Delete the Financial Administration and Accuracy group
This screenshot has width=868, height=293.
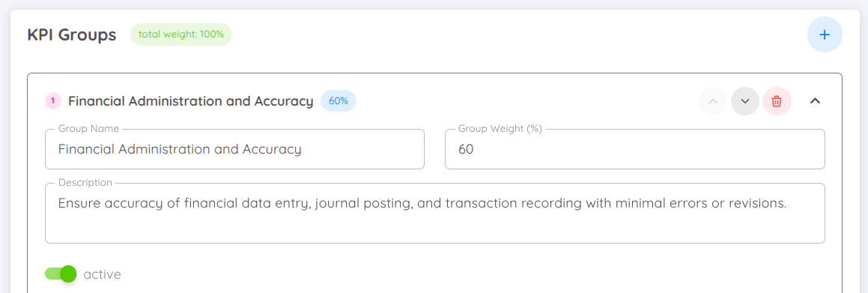[777, 101]
